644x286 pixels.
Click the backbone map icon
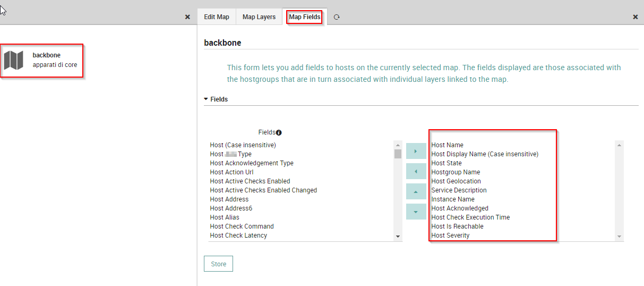14,60
